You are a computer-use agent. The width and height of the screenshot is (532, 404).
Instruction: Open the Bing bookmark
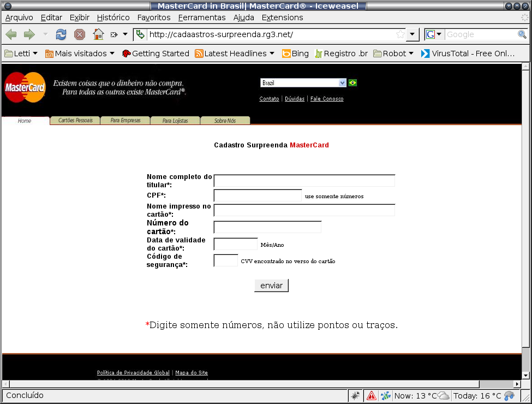[296, 54]
